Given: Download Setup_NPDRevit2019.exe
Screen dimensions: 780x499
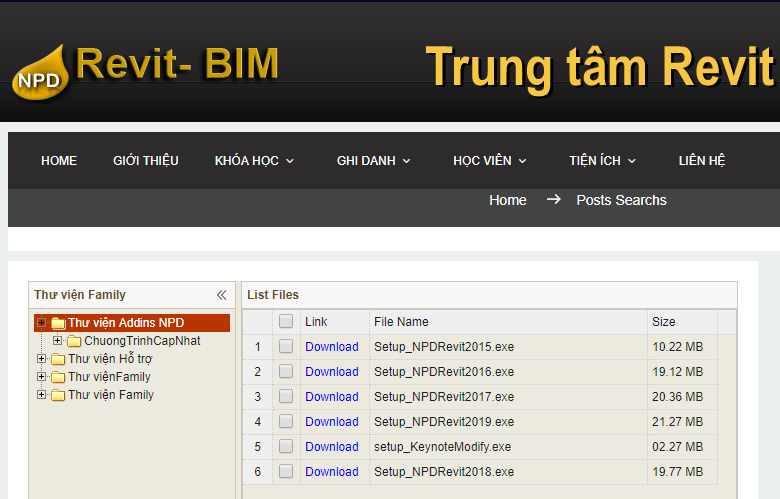Looking at the screenshot, I should coord(332,421).
